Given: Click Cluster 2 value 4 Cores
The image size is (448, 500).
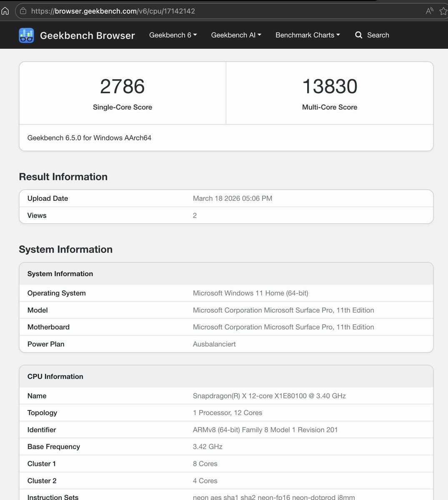Looking at the screenshot, I should pyautogui.click(x=205, y=481).
